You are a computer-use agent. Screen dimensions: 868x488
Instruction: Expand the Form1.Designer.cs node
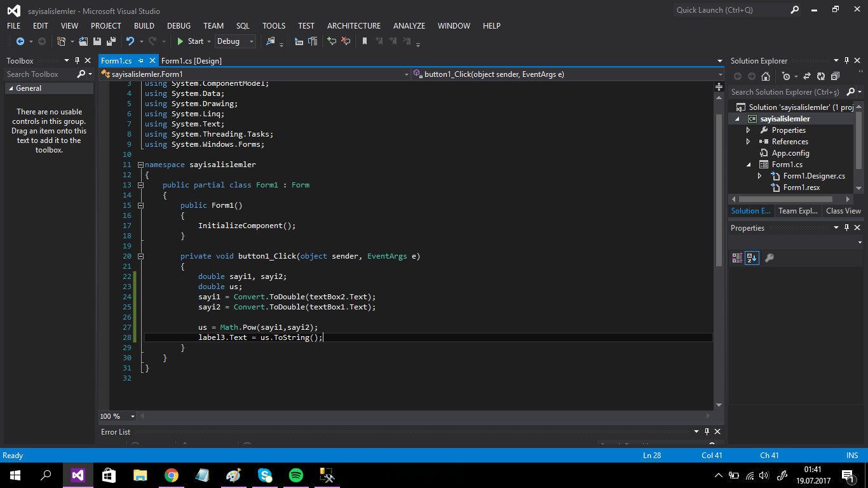coord(759,176)
